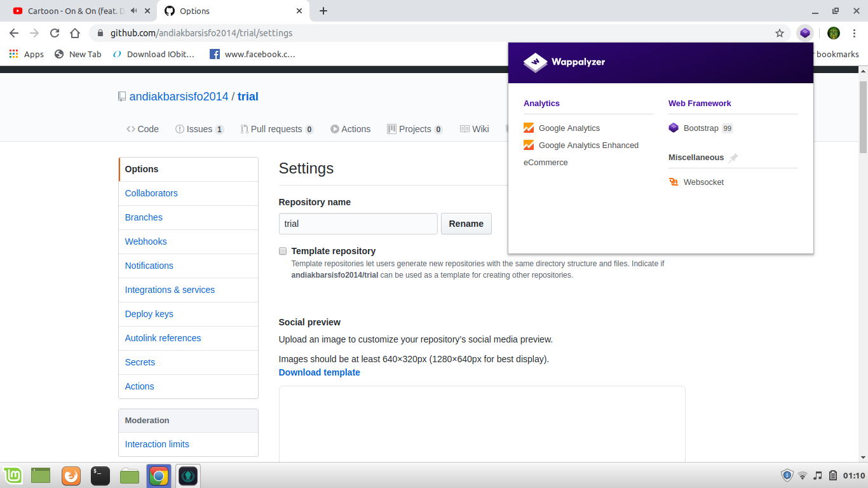Open the Analytics category heading
The width and height of the screenshot is (868, 488).
(x=541, y=103)
